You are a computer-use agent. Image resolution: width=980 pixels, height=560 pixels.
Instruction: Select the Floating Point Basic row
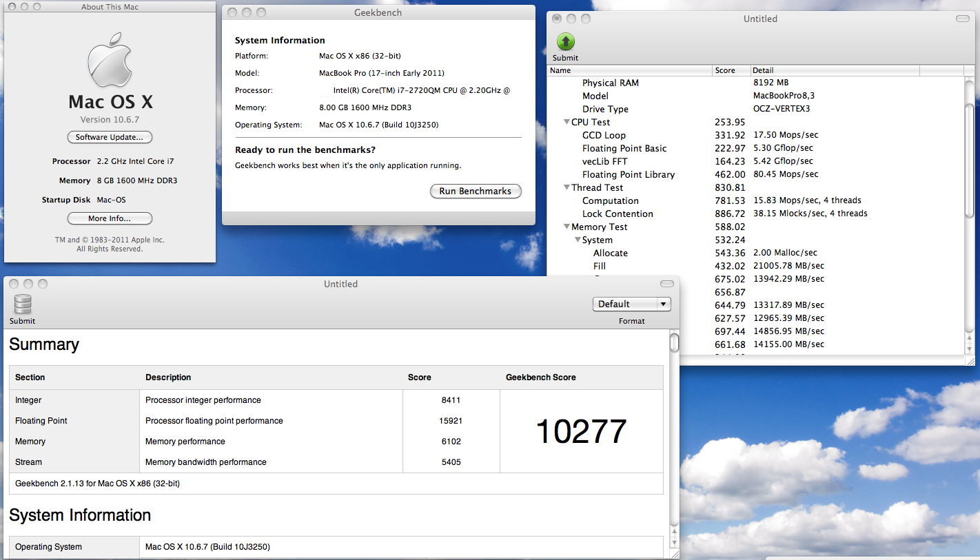tap(756, 148)
